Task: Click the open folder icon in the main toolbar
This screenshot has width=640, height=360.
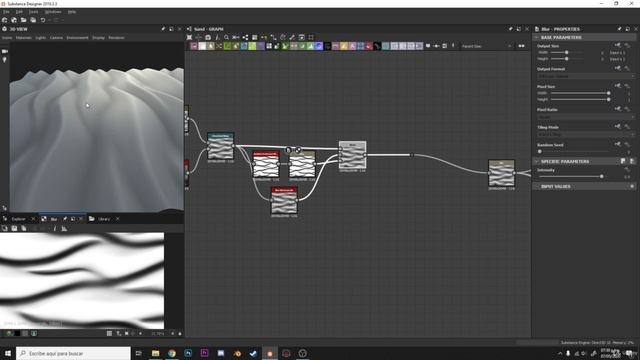Action: 24,20
